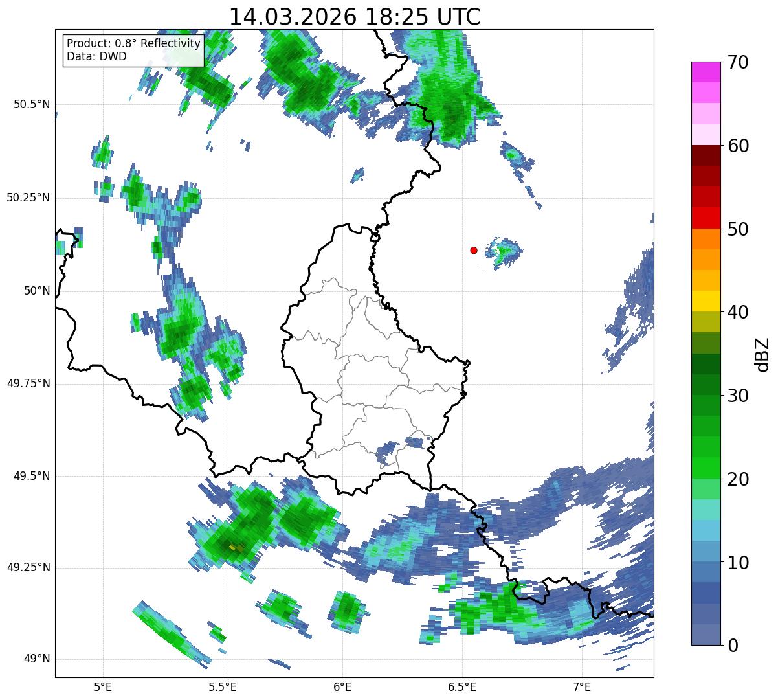Click the latitude label 50.25°N

coord(28,198)
